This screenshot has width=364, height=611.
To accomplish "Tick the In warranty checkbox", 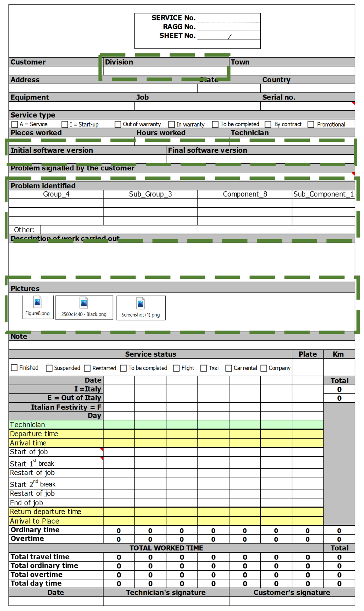I will tap(172, 124).
